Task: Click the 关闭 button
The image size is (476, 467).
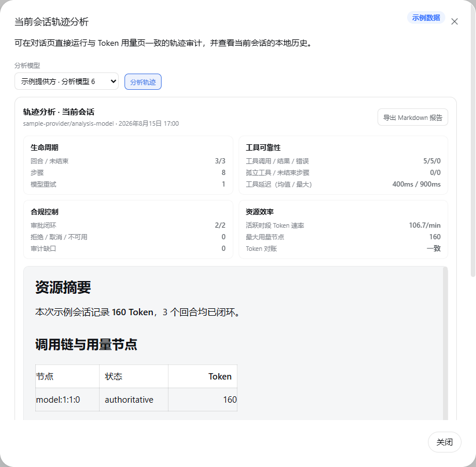Action: pos(444,442)
